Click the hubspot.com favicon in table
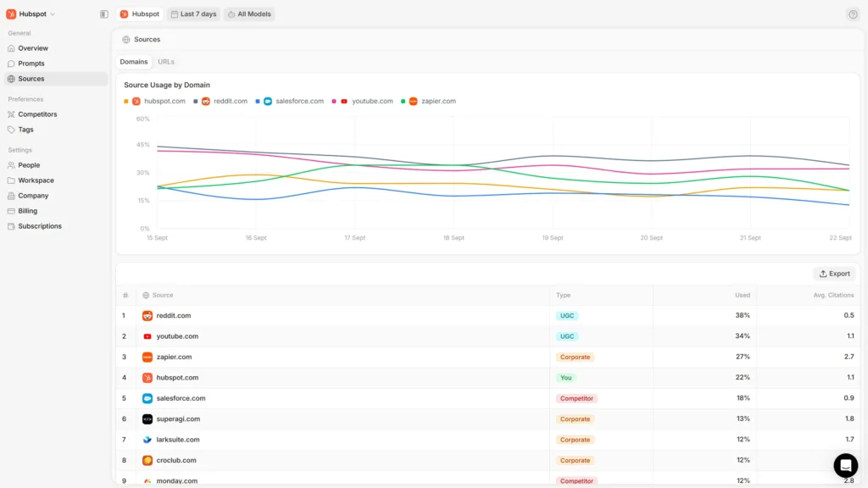 click(x=147, y=377)
